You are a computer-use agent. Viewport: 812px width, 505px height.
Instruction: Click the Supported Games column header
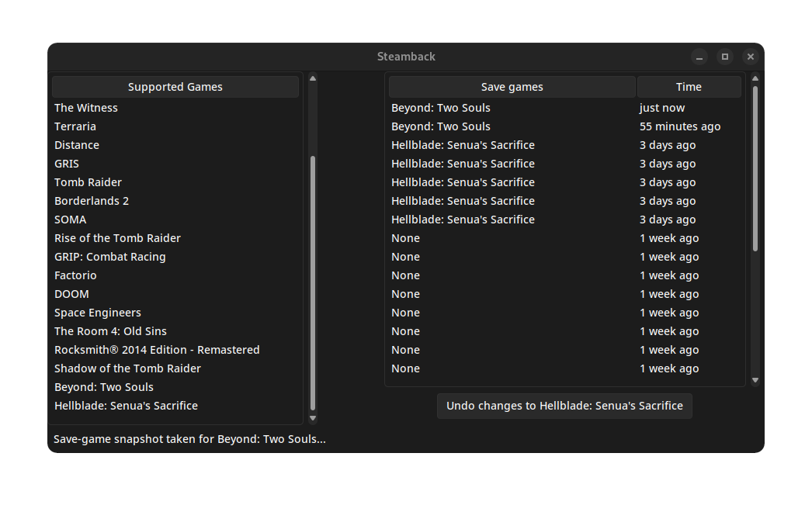(x=175, y=86)
